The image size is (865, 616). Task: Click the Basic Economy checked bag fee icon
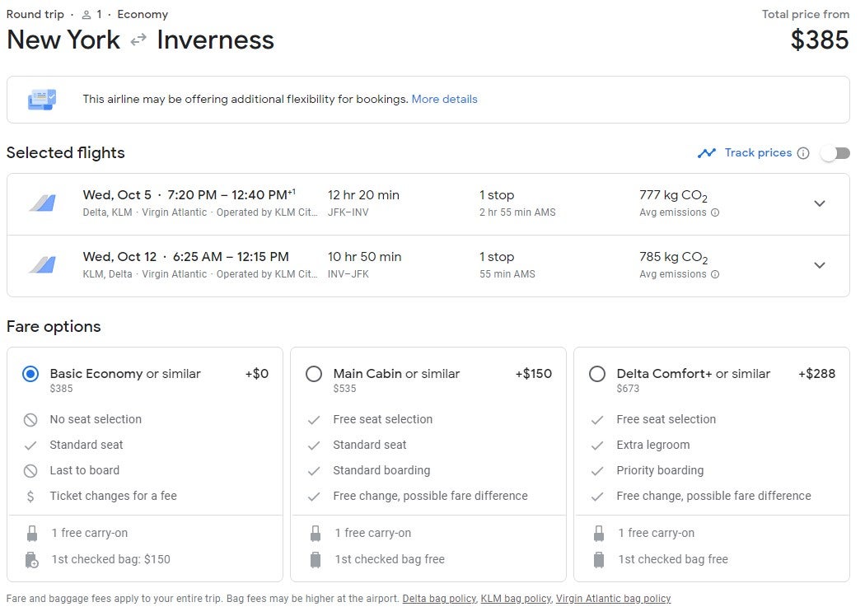pyautogui.click(x=32, y=560)
